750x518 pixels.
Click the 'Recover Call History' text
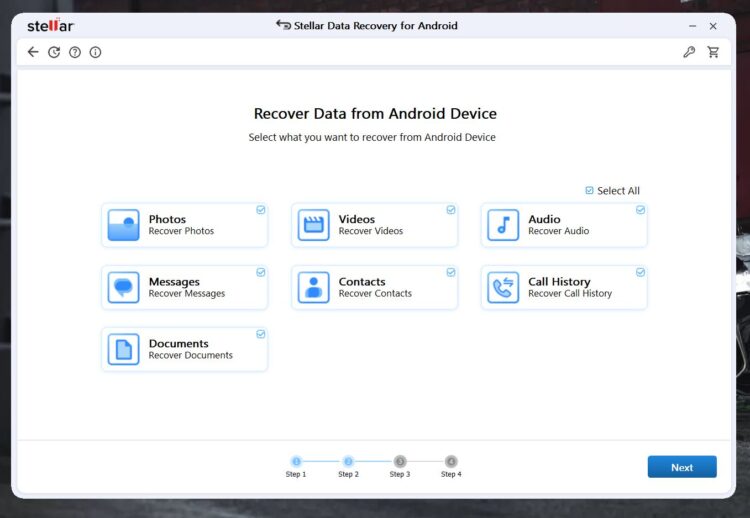point(570,294)
